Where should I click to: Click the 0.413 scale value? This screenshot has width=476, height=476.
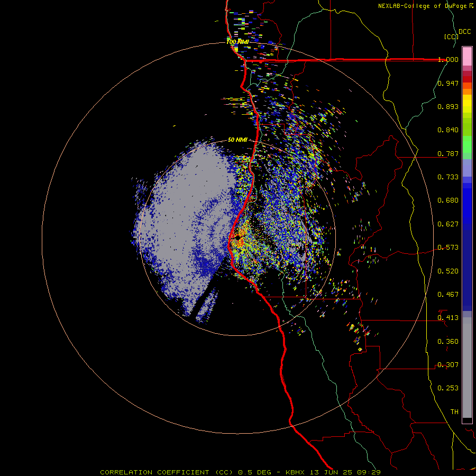tap(448, 318)
